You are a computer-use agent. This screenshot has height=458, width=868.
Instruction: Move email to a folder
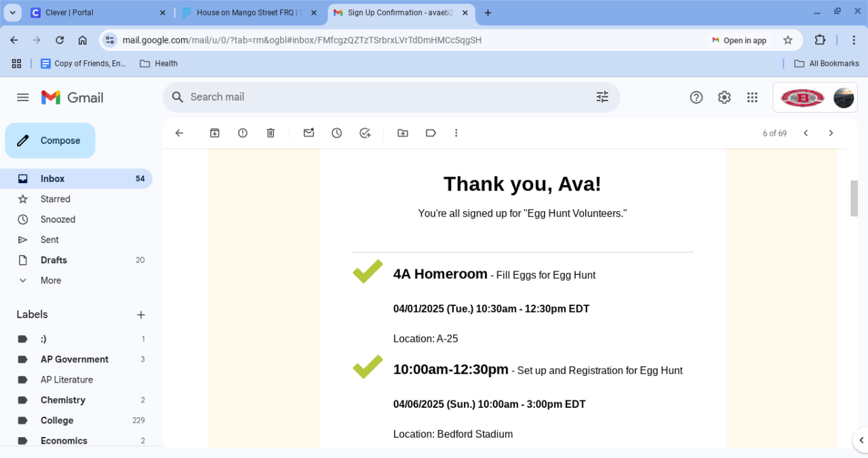pyautogui.click(x=403, y=133)
